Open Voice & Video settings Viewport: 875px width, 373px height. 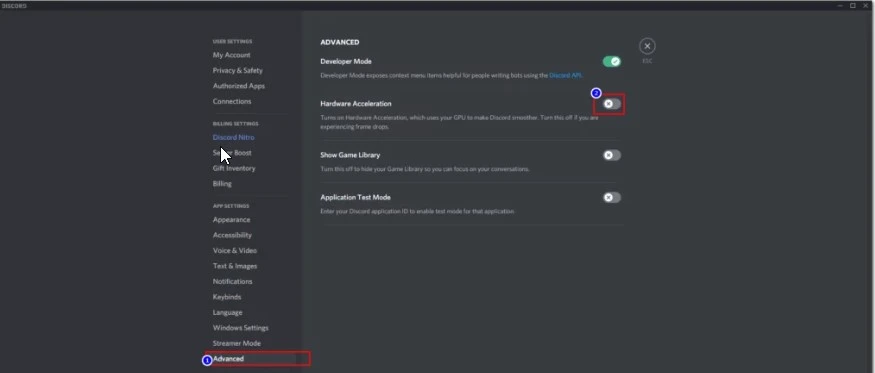[235, 251]
